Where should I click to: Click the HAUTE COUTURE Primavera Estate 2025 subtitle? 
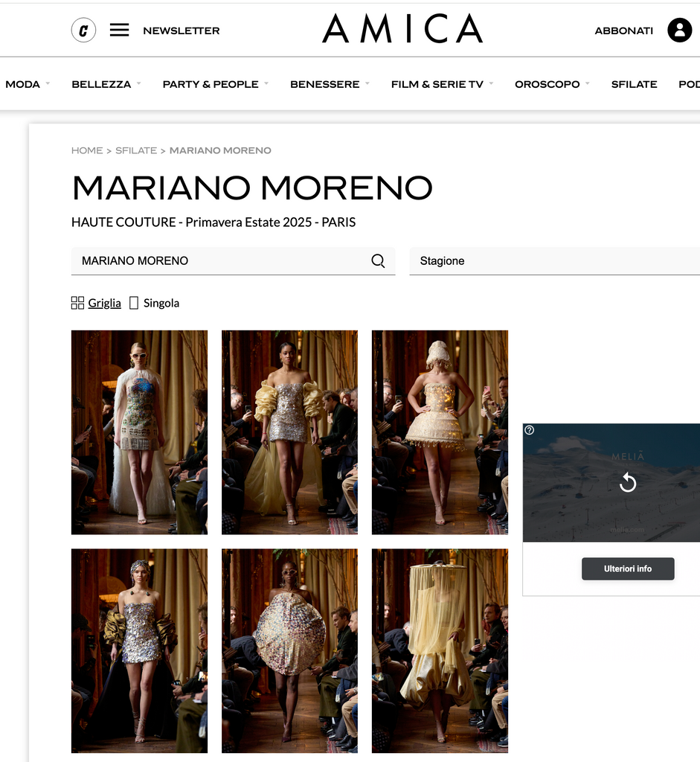click(213, 222)
